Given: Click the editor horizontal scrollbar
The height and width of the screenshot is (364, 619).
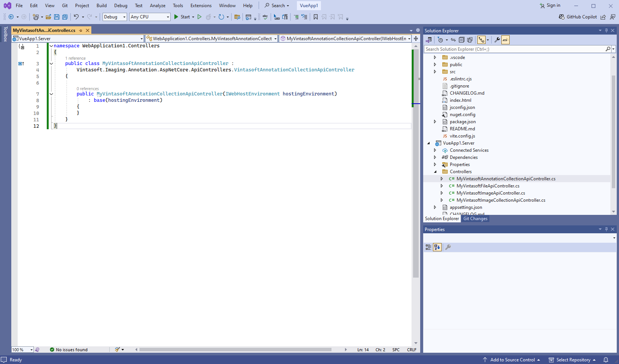Looking at the screenshot, I should pyautogui.click(x=235, y=350).
